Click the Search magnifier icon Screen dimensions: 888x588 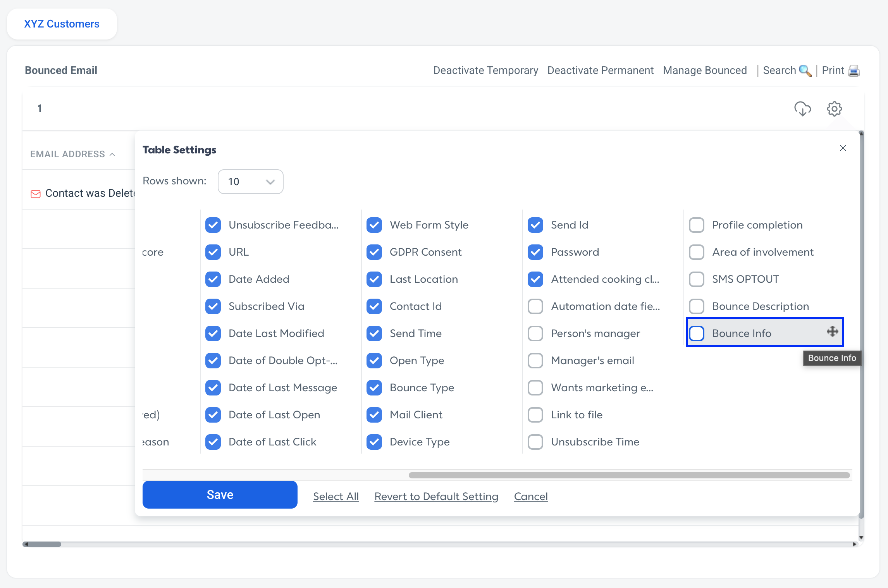point(805,70)
